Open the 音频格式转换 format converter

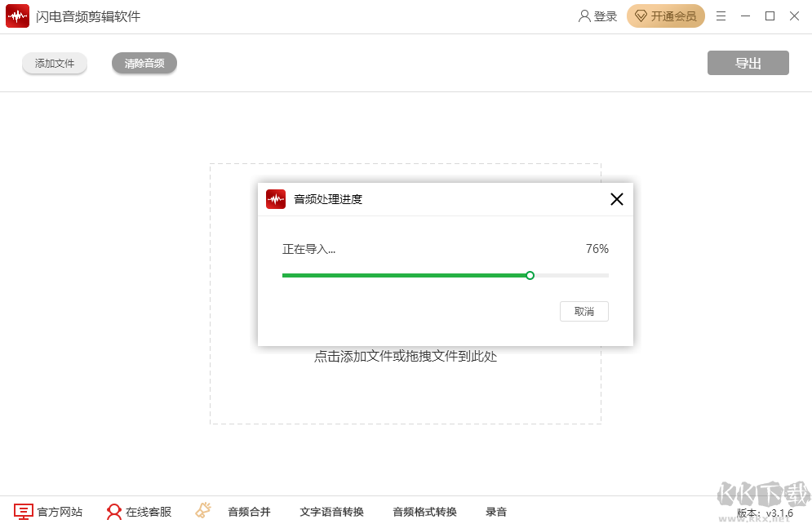[425, 511]
